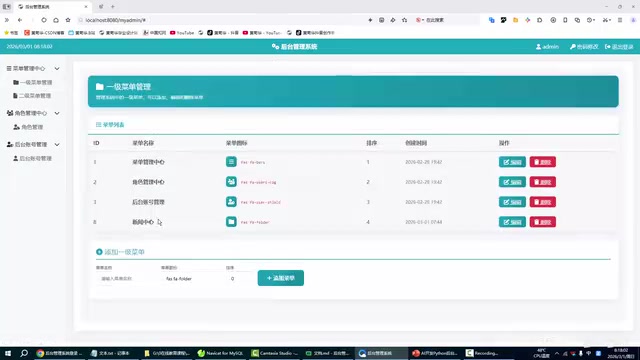Open the Windows Start menu
This screenshot has width=640, height=360.
tap(8, 353)
